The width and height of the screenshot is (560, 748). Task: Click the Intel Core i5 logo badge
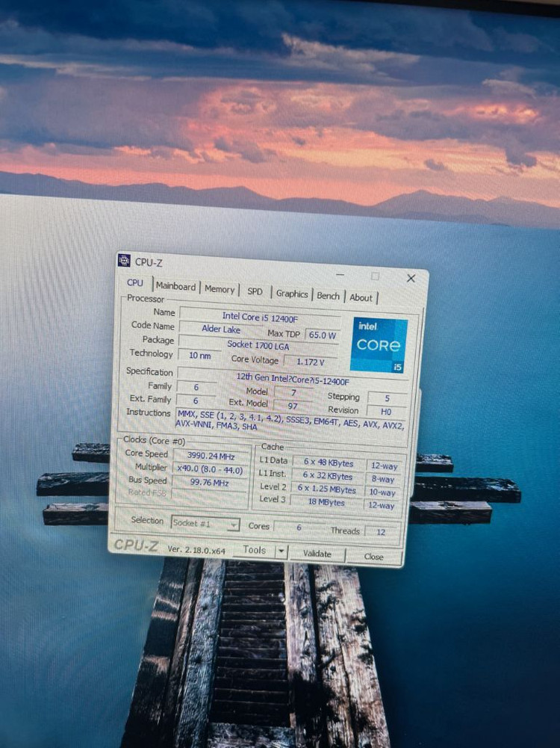pyautogui.click(x=379, y=345)
